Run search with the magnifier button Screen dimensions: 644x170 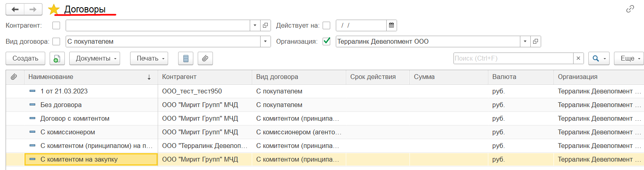coord(596,59)
